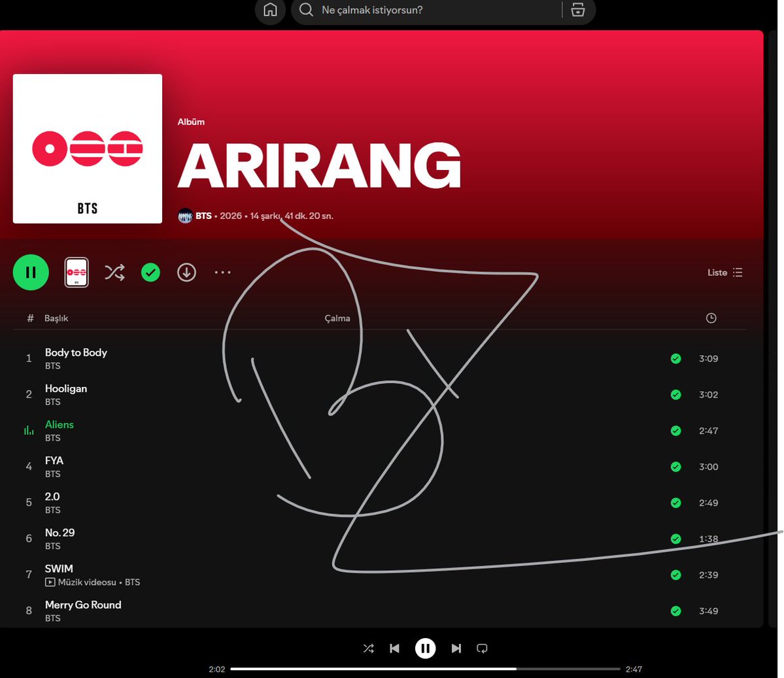
Task: Play track Body to Body
Action: (76, 352)
